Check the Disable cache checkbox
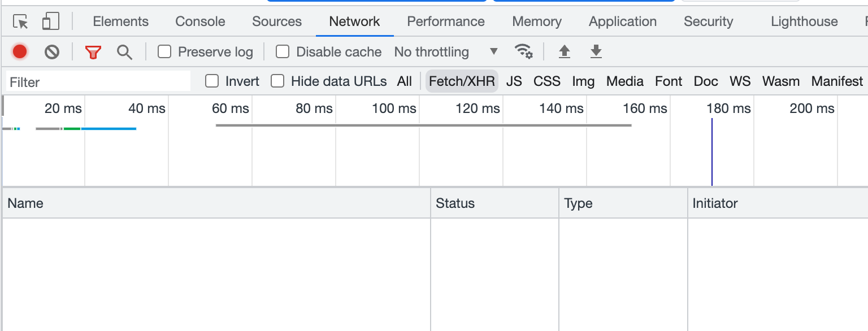This screenshot has height=331, width=868. (x=283, y=52)
